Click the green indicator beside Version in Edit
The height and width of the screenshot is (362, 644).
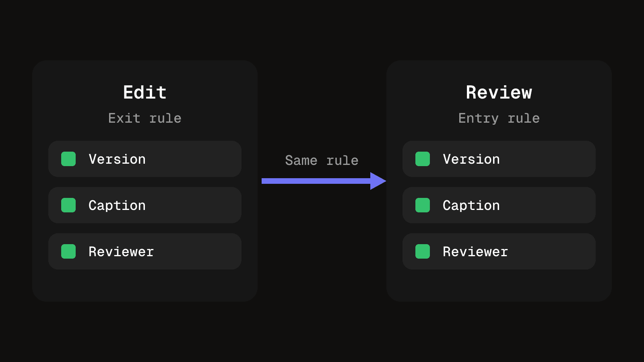[68, 159]
